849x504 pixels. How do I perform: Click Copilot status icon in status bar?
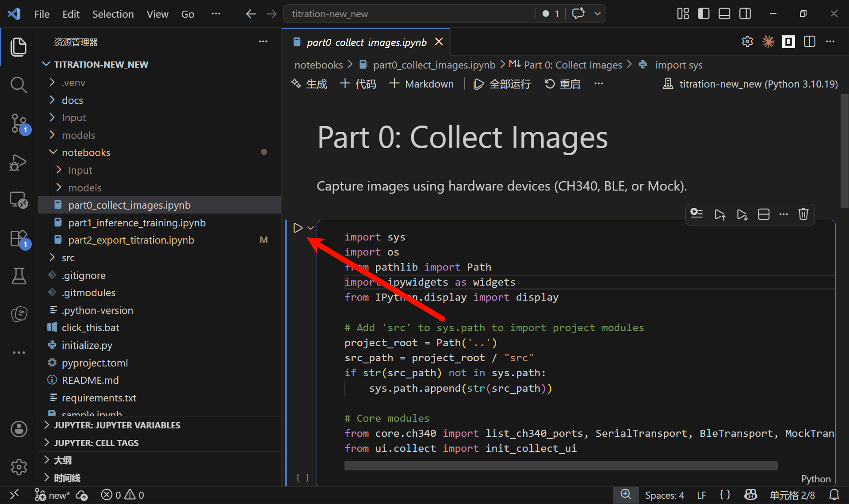751,494
